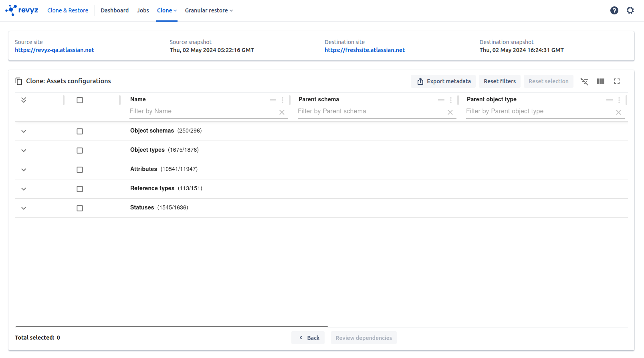Viewport: 644px width, 358px height.
Task: Click the Name column drag handle
Action: (273, 100)
